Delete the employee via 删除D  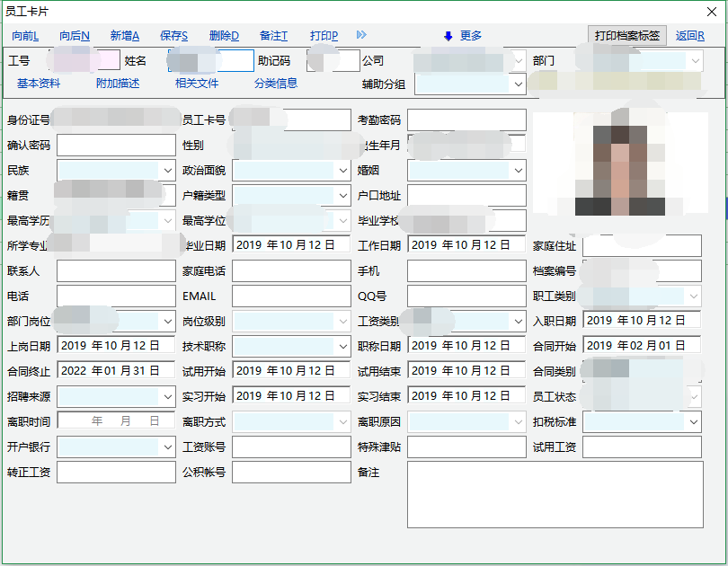coord(224,36)
